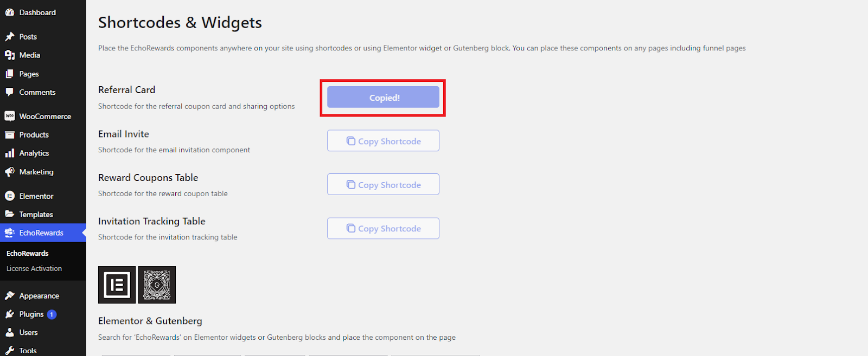
Task: Click the Plugins update count badge
Action: [52, 314]
